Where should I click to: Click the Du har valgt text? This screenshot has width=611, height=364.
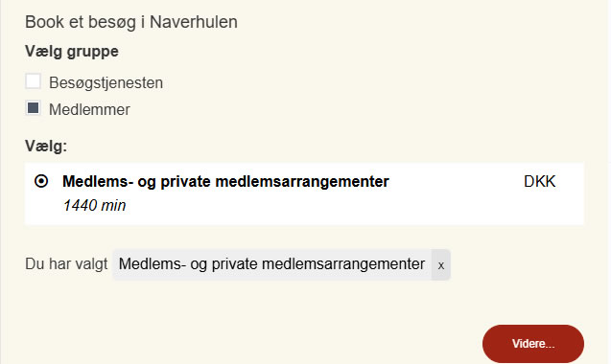pyautogui.click(x=66, y=264)
